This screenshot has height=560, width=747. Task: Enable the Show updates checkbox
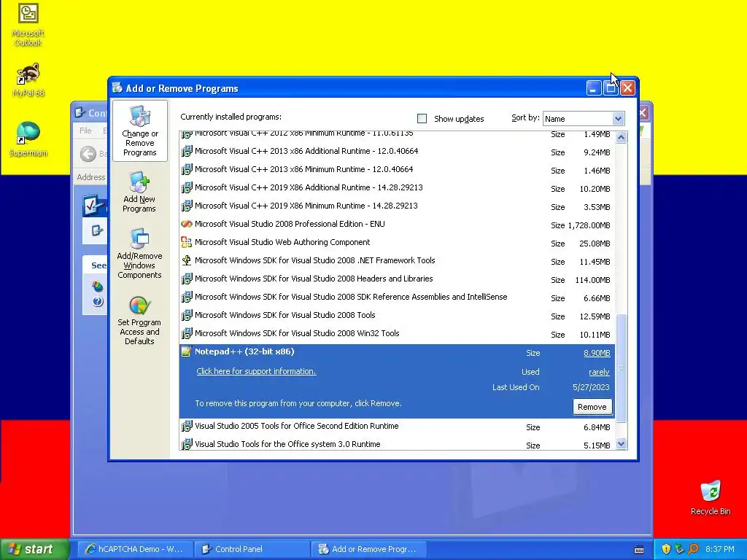click(x=422, y=119)
